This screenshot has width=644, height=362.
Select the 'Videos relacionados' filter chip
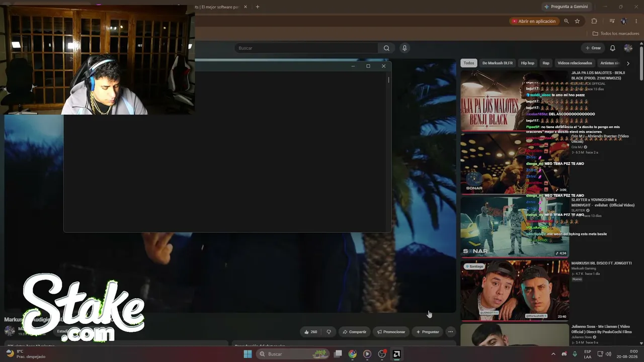point(575,63)
